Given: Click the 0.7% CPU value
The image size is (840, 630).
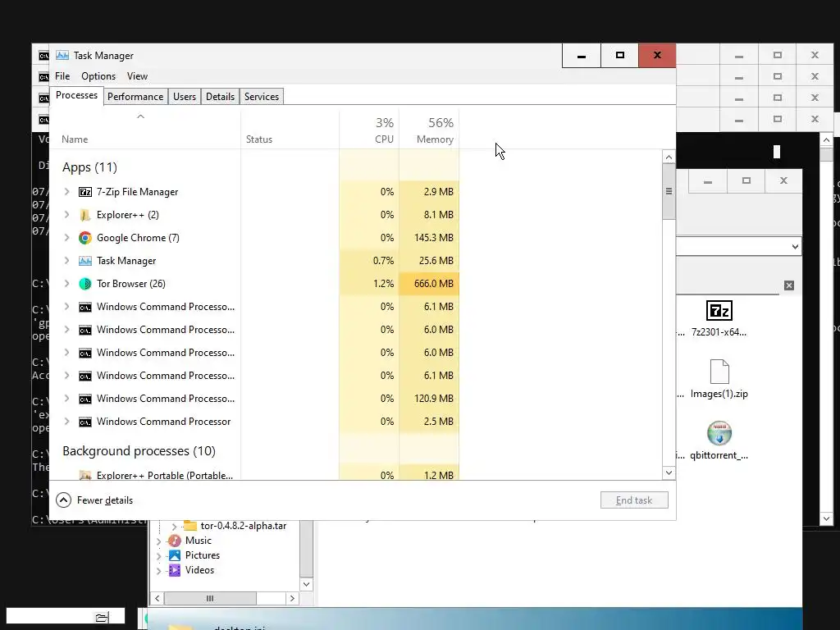Looking at the screenshot, I should 384,261.
